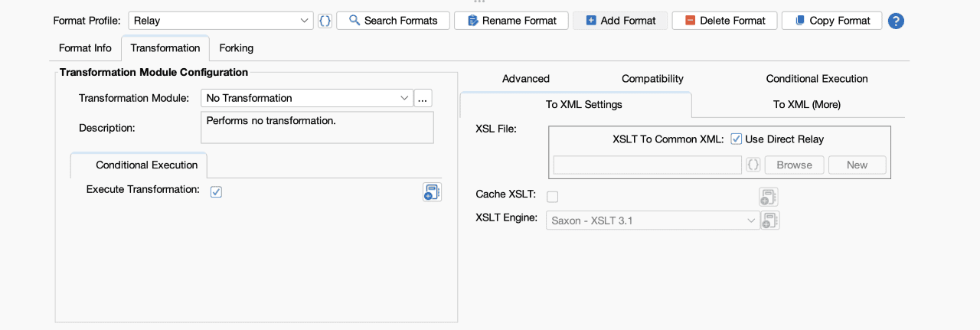Select the To XML Settings tab
This screenshot has width=980, height=330.
click(576, 104)
